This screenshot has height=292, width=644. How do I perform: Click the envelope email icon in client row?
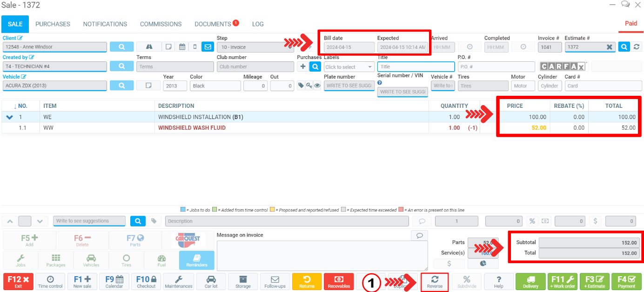208,47
